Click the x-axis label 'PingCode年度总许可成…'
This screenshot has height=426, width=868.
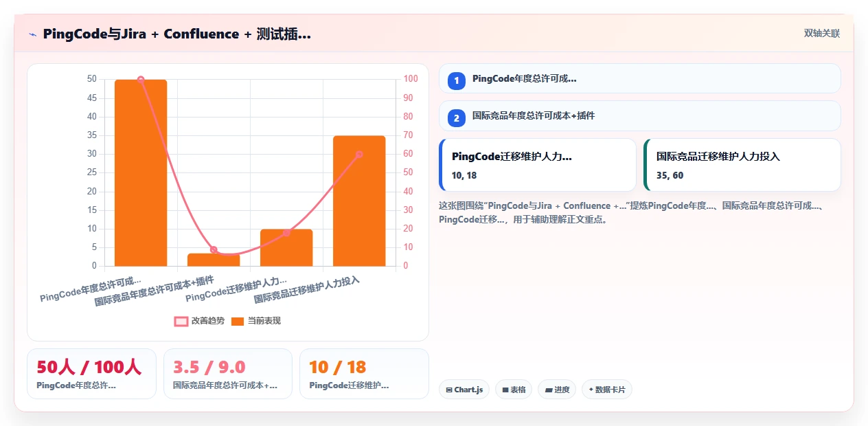pos(91,290)
